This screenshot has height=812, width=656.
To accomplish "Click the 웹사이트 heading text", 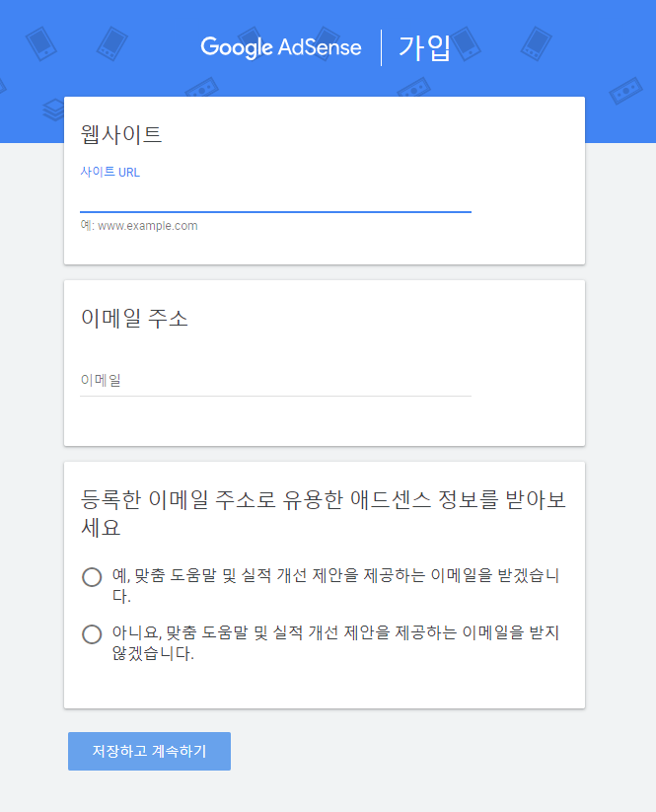I will pyautogui.click(x=121, y=134).
